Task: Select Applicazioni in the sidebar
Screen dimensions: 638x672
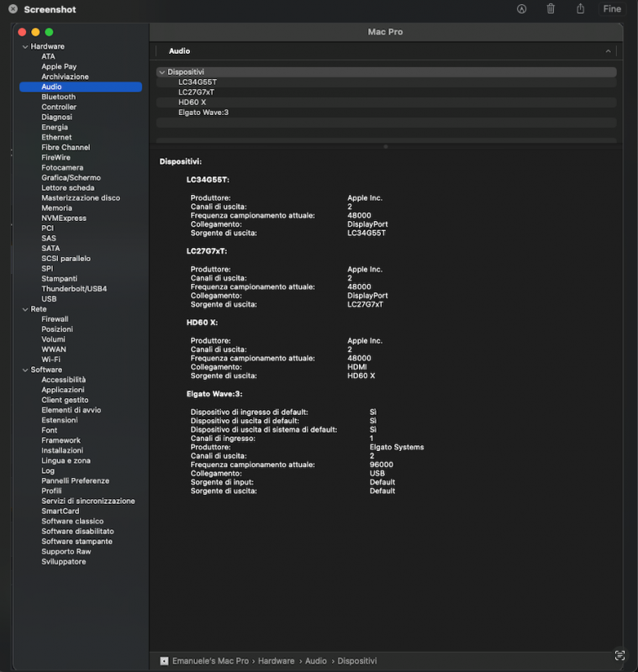Action: click(62, 390)
